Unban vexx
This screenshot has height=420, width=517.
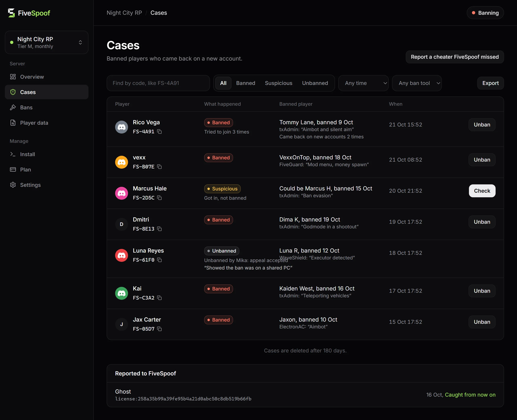(482, 160)
